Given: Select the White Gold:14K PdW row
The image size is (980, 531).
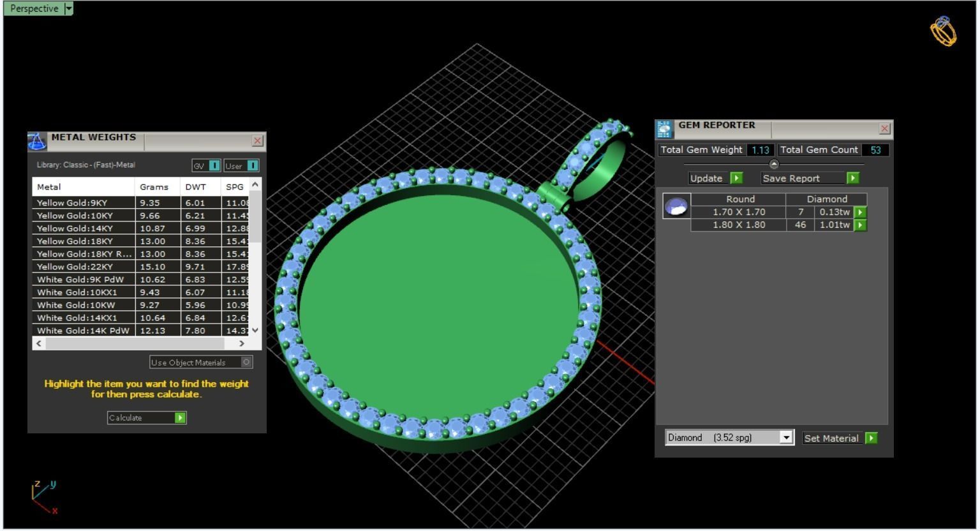Looking at the screenshot, I should (x=141, y=331).
